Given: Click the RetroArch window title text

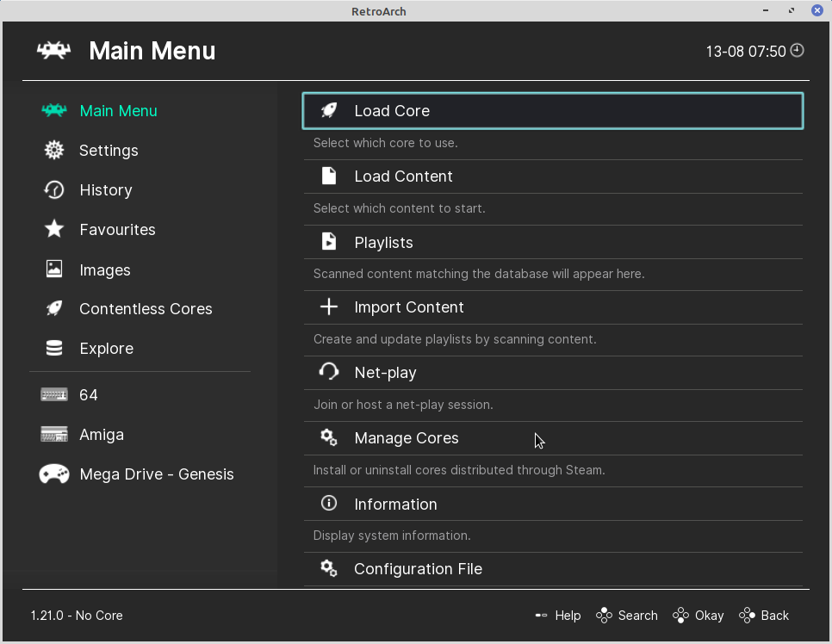Looking at the screenshot, I should pos(379,12).
